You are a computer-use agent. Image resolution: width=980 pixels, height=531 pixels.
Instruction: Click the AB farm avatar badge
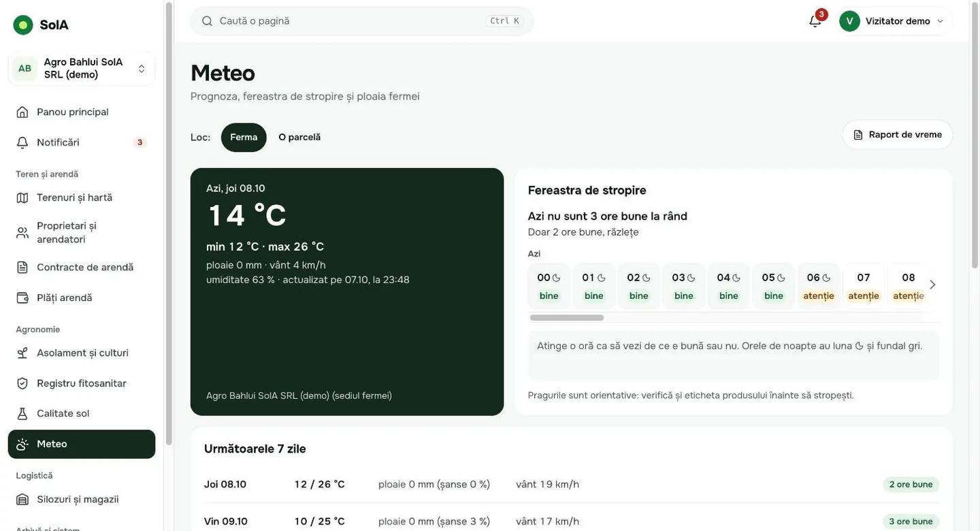(24, 69)
